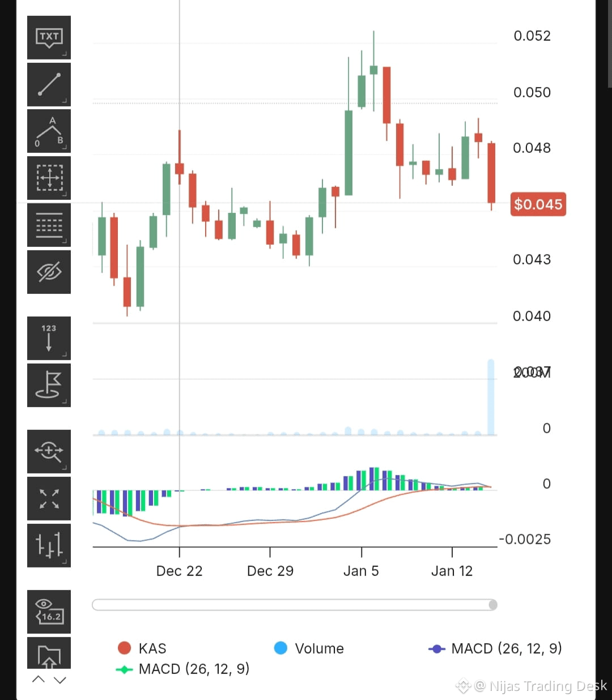Click the down chevron below toolbar
The height and width of the screenshot is (700, 612).
(x=60, y=680)
